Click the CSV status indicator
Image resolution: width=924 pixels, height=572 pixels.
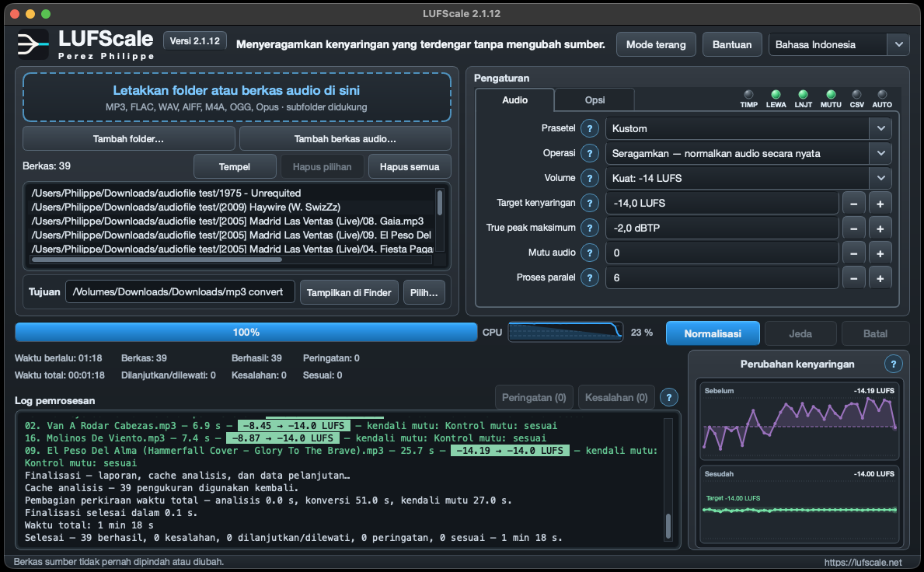point(857,99)
